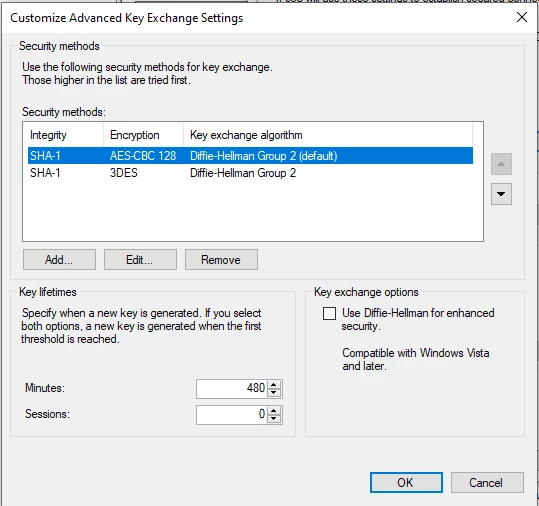
Task: Confirm settings with OK
Action: coord(406,482)
